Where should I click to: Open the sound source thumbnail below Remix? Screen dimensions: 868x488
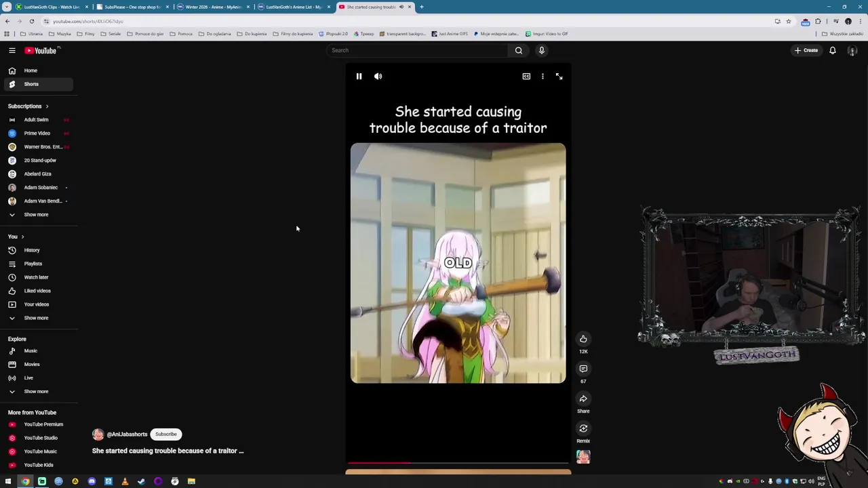pos(583,457)
